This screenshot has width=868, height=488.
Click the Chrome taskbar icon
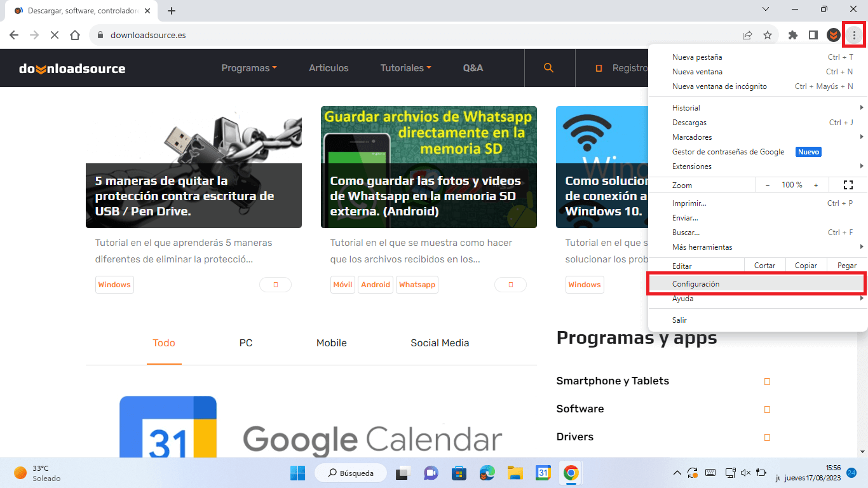pos(571,473)
